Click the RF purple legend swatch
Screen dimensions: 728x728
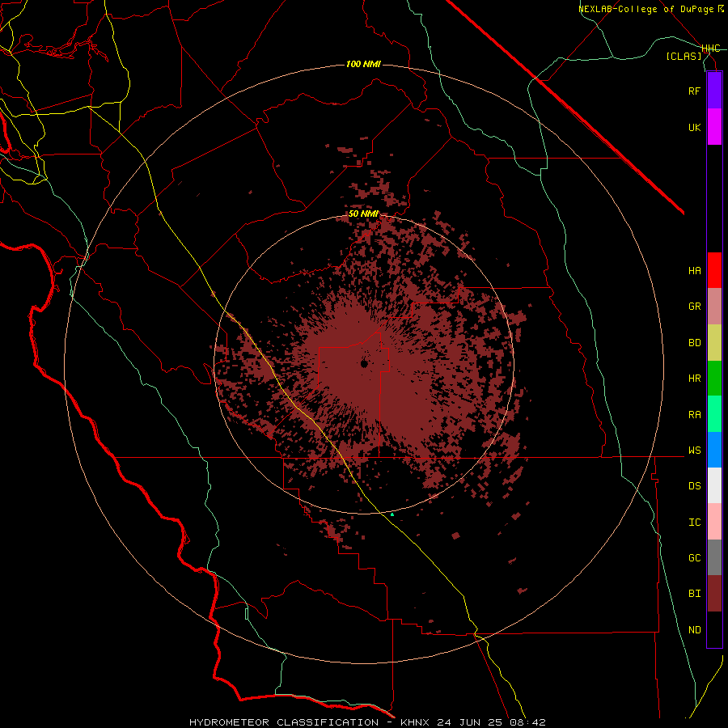tap(714, 91)
